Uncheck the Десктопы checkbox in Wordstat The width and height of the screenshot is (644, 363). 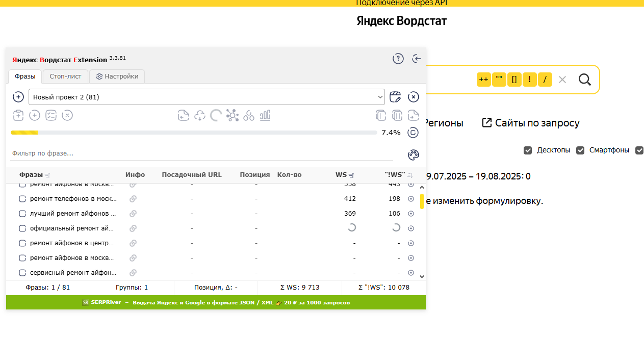(528, 150)
